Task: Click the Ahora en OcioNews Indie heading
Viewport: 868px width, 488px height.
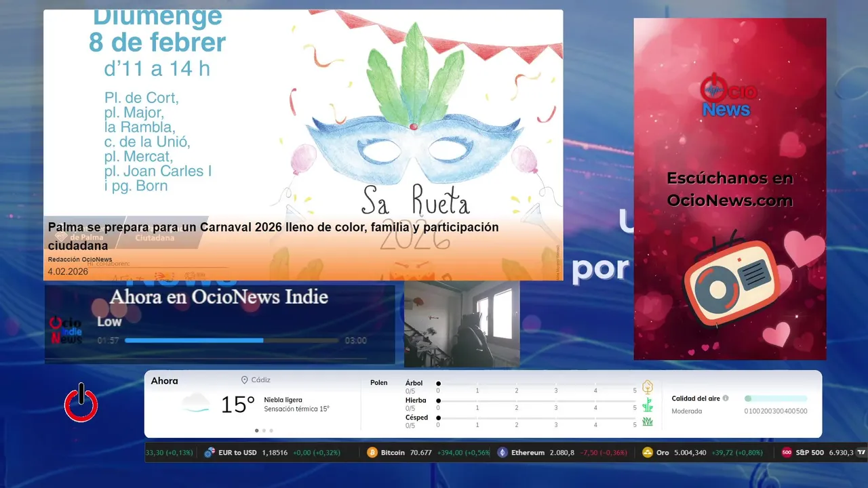Action: coord(219,297)
